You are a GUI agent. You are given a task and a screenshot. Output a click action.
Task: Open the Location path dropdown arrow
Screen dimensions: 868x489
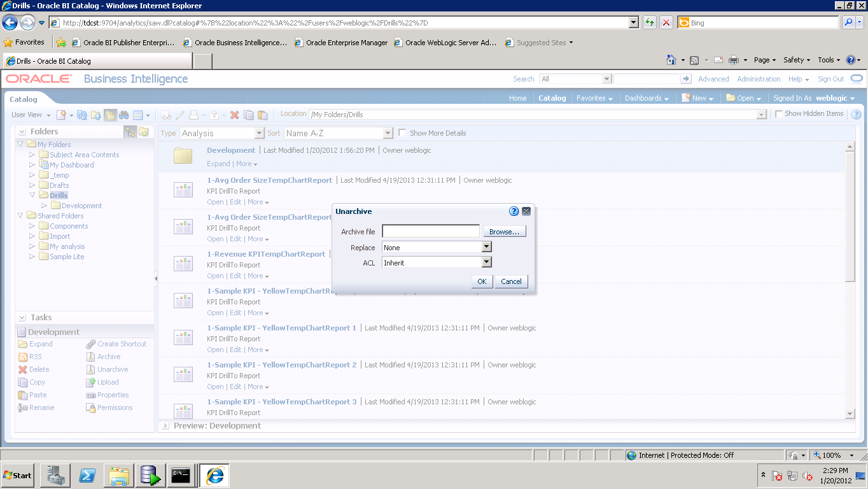761,115
